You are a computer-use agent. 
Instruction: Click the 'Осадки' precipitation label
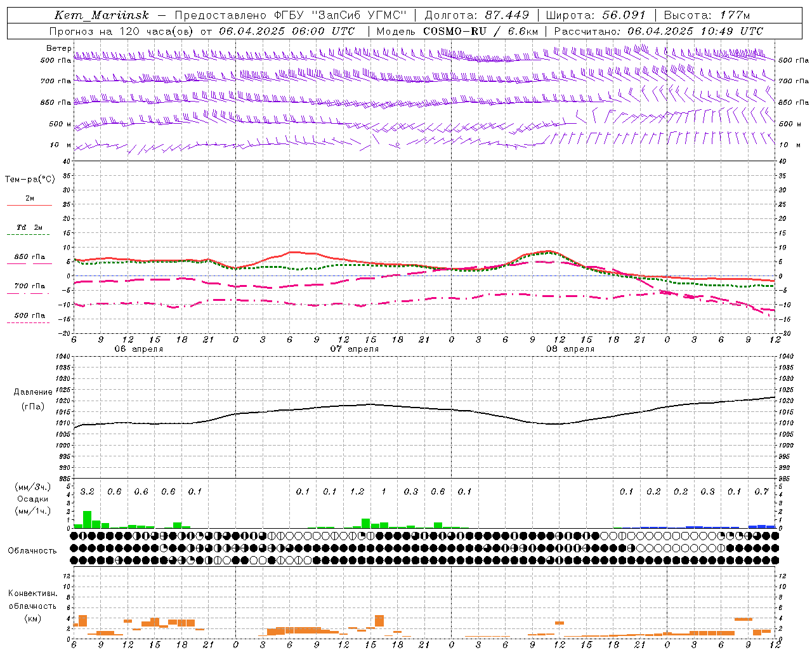(32, 499)
